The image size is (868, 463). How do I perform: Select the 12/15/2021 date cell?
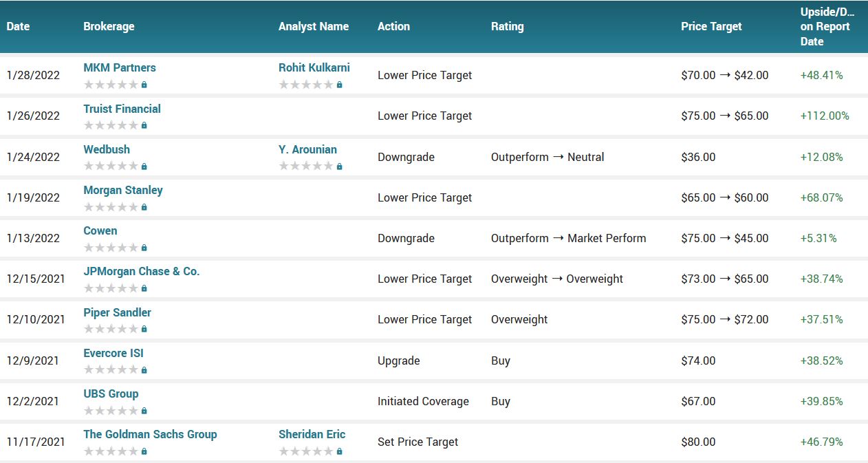[x=36, y=279]
